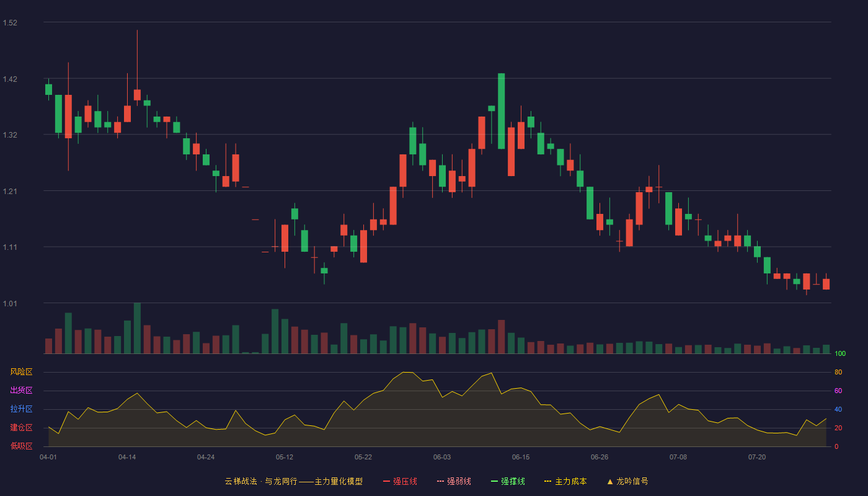Click the 1.42 price axis label

(x=10, y=79)
